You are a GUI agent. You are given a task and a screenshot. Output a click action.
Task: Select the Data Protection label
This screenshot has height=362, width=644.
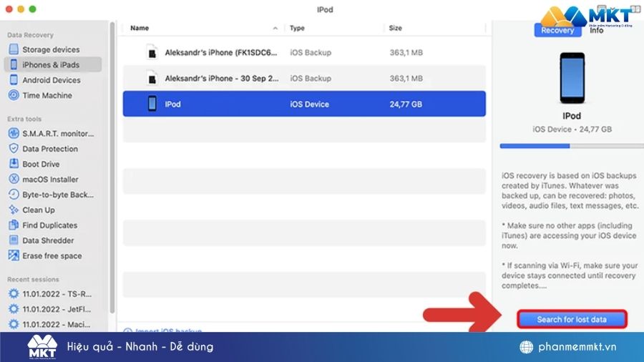coord(50,149)
